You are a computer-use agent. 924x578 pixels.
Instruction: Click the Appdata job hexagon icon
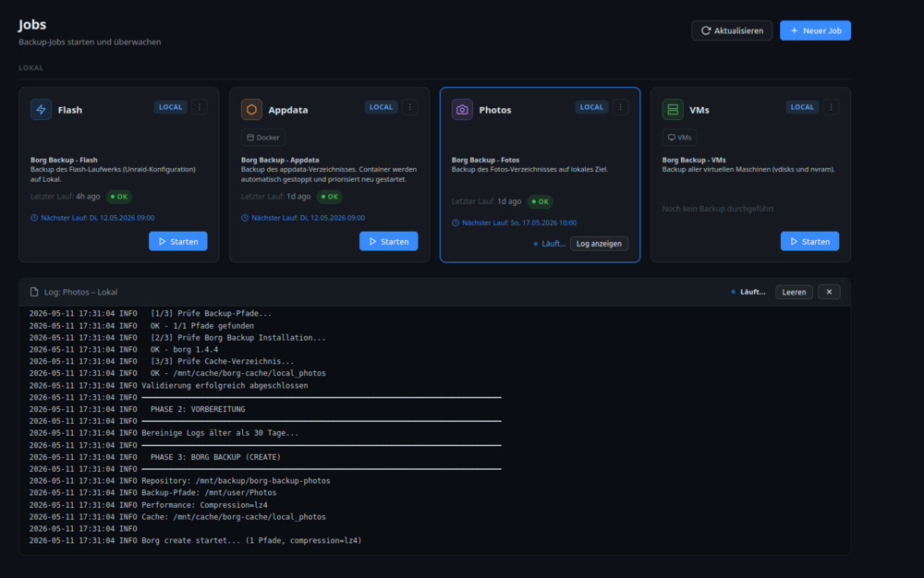coord(251,110)
